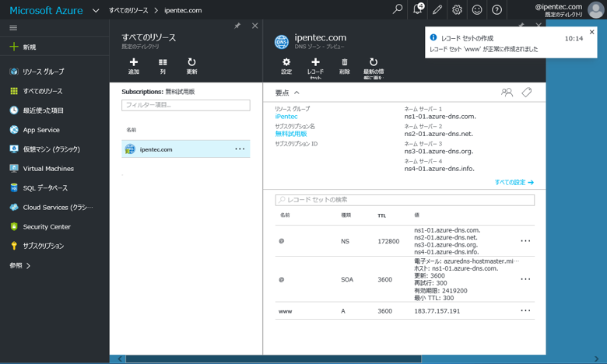Open Virtual Machines in sidebar
The width and height of the screenshot is (607, 364).
click(x=42, y=168)
